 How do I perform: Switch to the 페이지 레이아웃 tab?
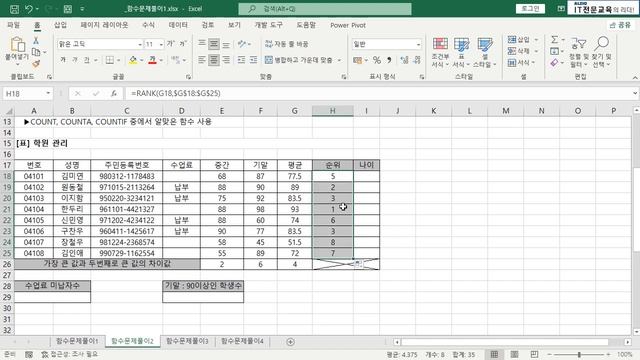(104, 25)
